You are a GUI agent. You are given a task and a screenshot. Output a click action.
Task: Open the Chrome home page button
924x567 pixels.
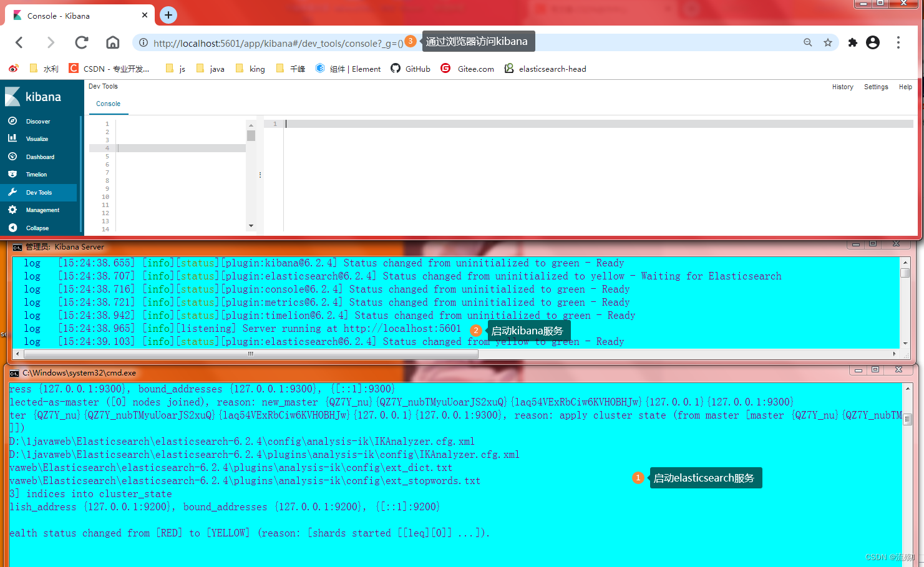click(x=112, y=42)
